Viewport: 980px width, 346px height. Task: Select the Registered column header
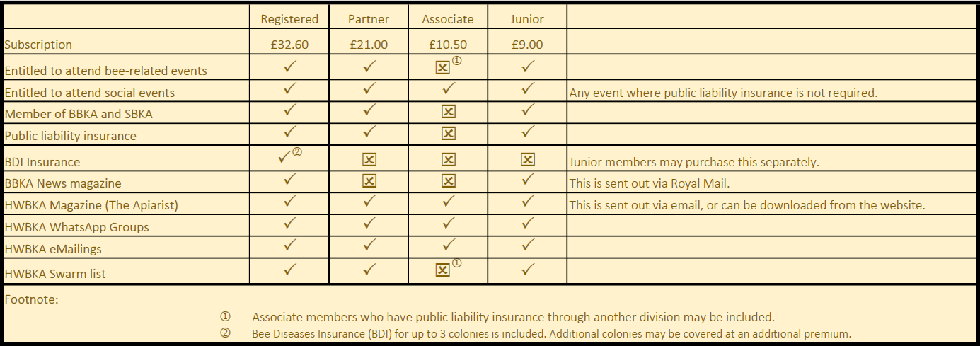click(290, 19)
